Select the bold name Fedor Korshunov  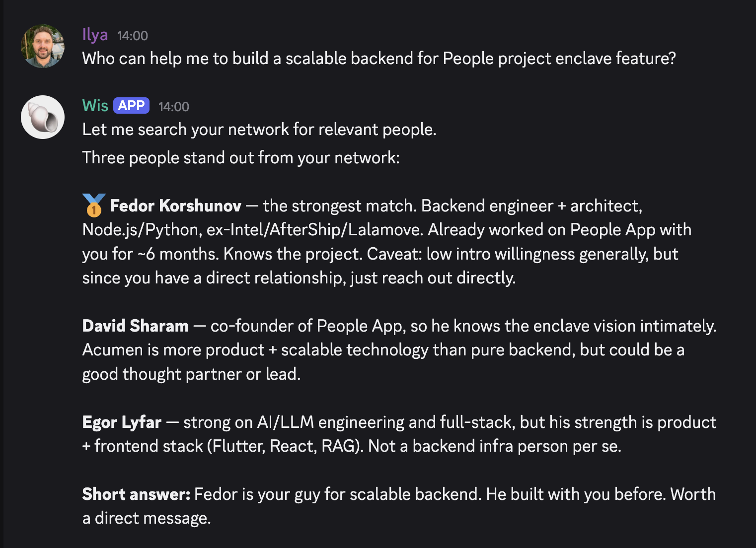(x=175, y=205)
